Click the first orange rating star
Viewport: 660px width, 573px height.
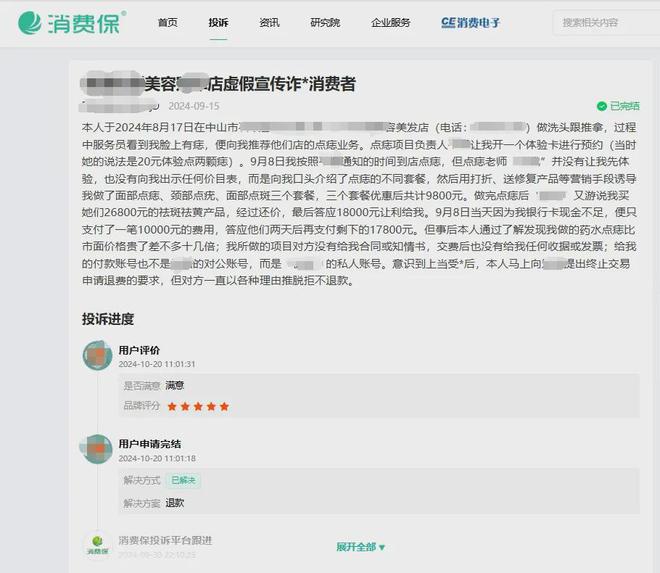[172, 406]
